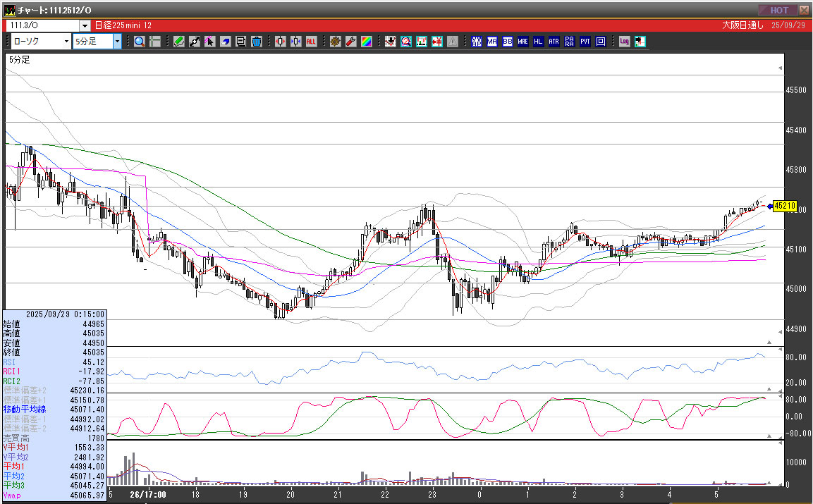This screenshot has width=813, height=504.
Task: Click the red ALL button icon
Action: click(311, 42)
